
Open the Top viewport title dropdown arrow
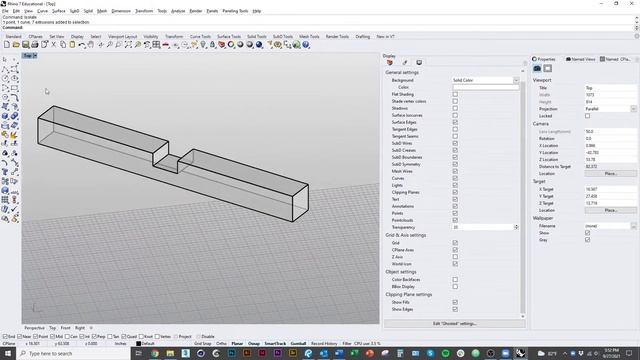pyautogui.click(x=35, y=56)
